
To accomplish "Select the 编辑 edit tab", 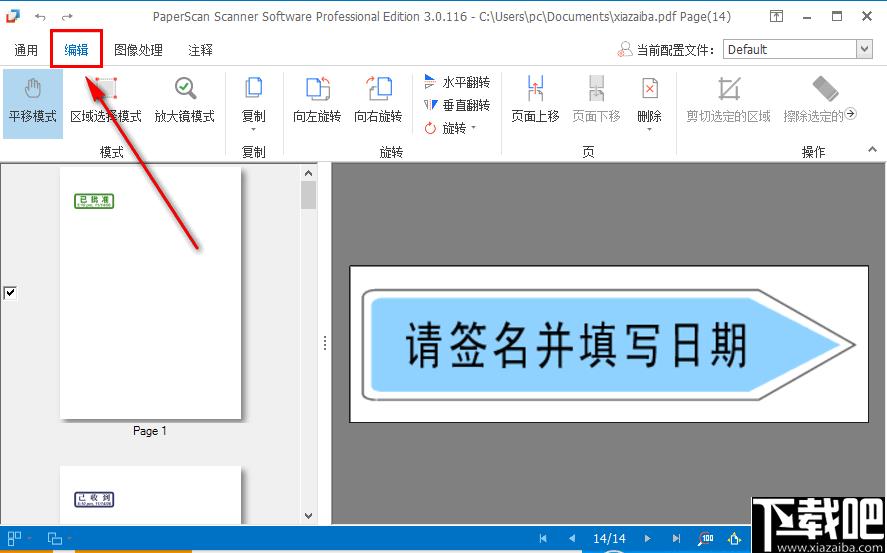I will [x=76, y=50].
